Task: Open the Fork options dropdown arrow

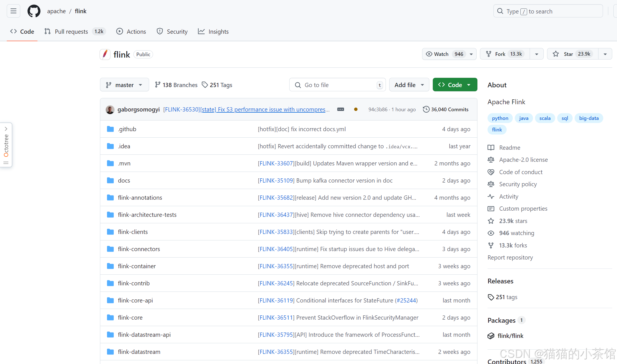Action: click(536, 54)
